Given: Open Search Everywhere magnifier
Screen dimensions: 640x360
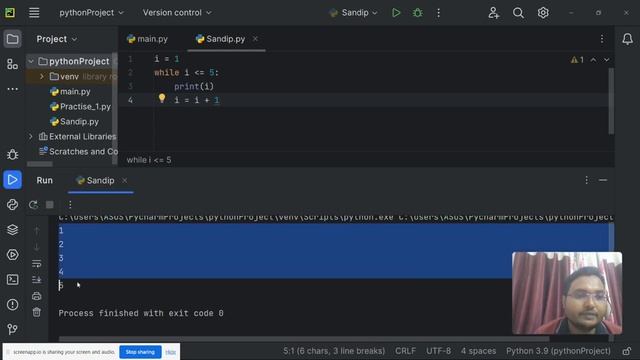Looking at the screenshot, I should pos(518,13).
